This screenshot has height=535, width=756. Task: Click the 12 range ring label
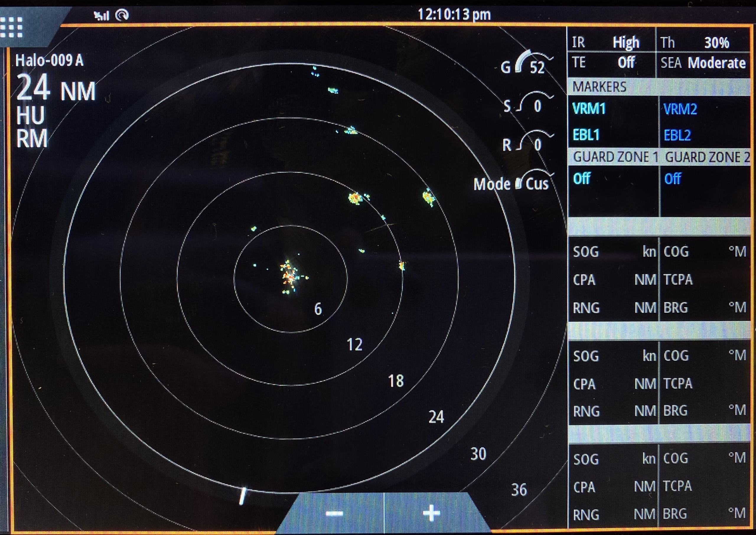point(354,345)
